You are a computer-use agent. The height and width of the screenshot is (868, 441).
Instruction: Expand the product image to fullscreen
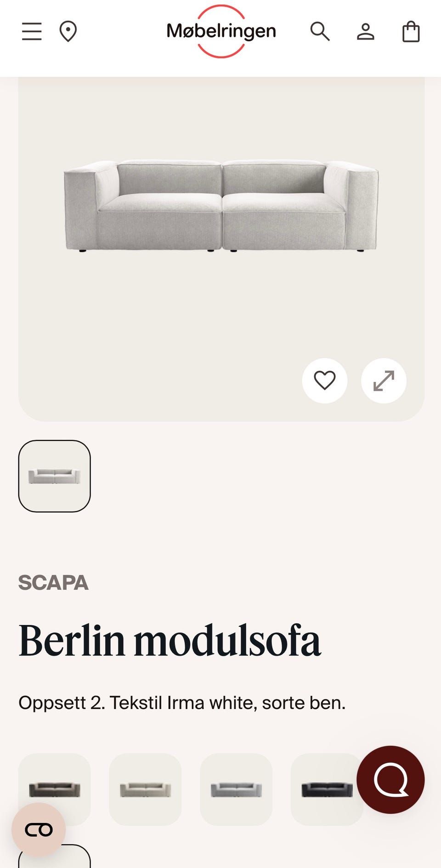[384, 381]
